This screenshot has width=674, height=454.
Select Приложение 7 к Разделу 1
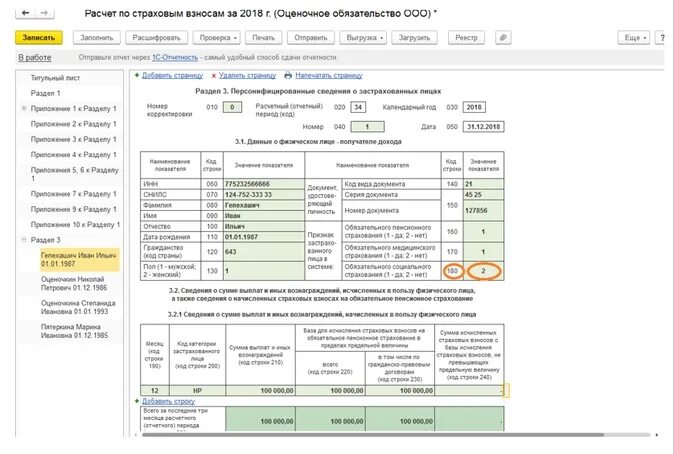coord(74,194)
